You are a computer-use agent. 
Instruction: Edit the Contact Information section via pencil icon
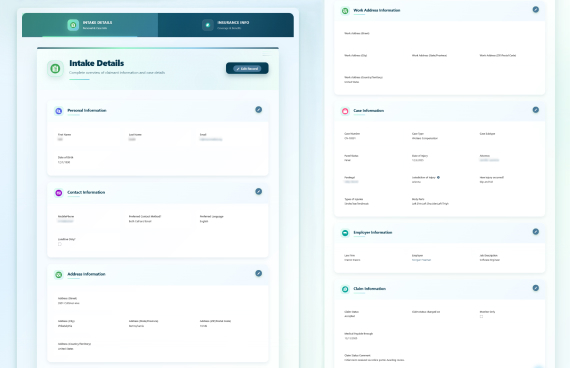click(x=258, y=191)
